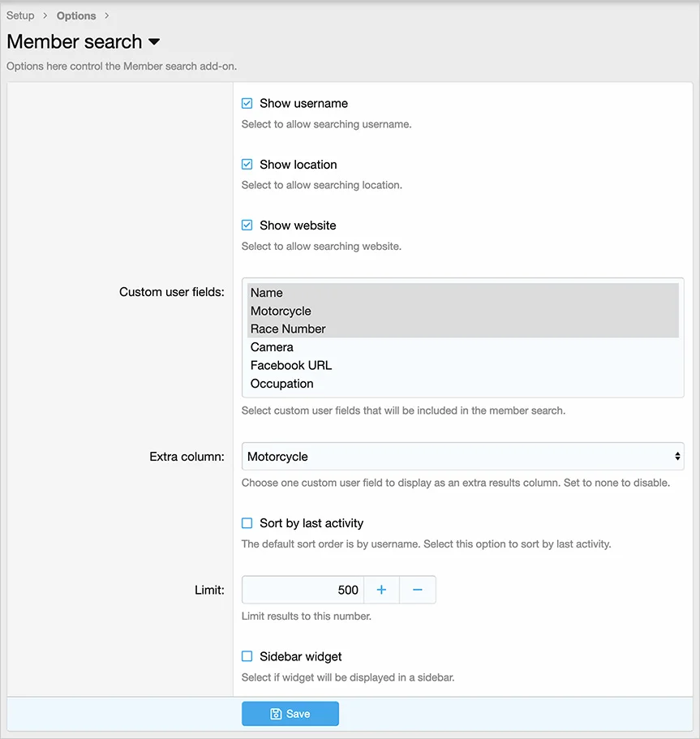Select Race Number in custom fields list

coord(288,329)
